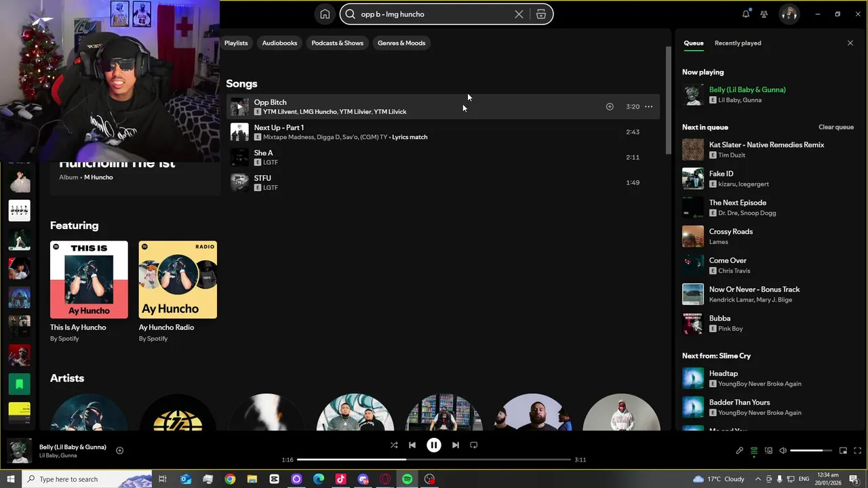This screenshot has height=488, width=868.
Task: Open now playing Belly album art in queue
Action: [x=693, y=95]
